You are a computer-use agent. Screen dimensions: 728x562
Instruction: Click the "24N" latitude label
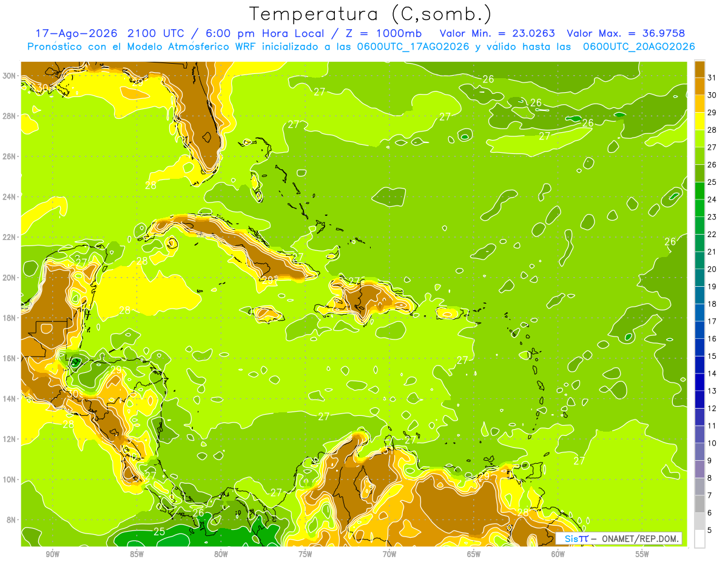tap(10, 197)
